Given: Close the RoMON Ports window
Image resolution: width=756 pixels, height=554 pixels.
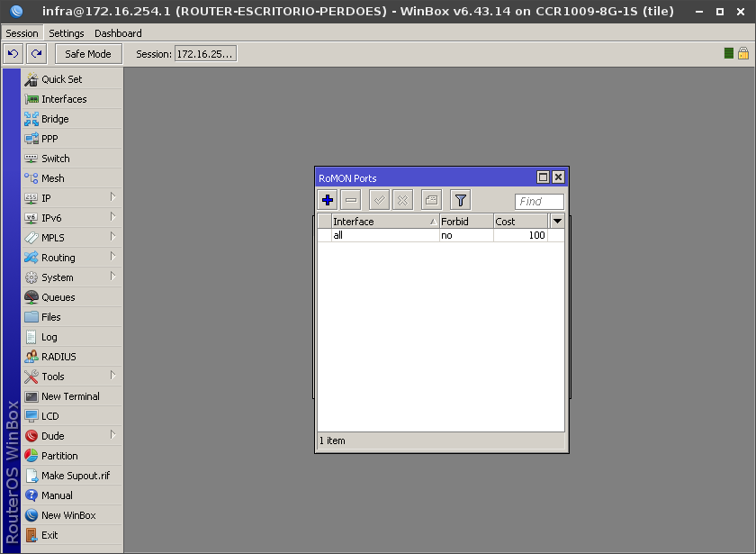Looking at the screenshot, I should (558, 177).
